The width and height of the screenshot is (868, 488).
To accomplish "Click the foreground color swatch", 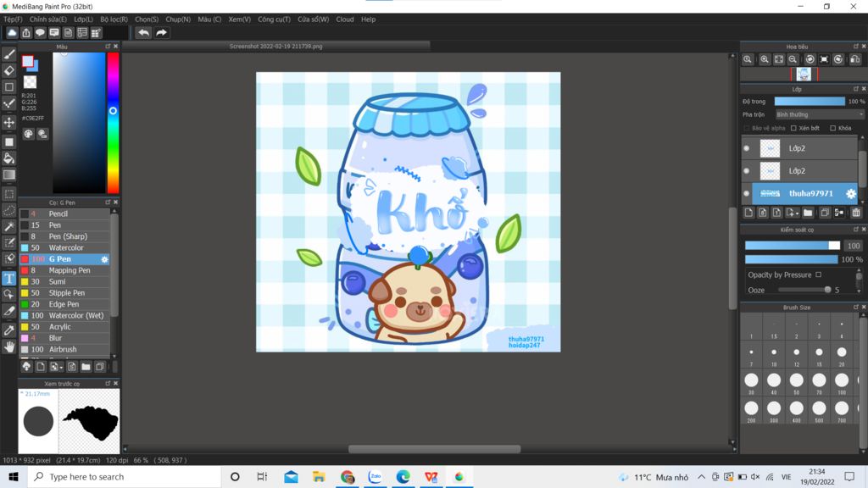I will 28,61.
